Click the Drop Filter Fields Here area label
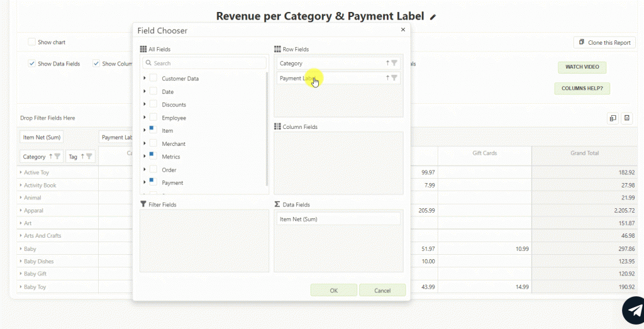Viewport: 644px width, 329px height. pyautogui.click(x=48, y=118)
